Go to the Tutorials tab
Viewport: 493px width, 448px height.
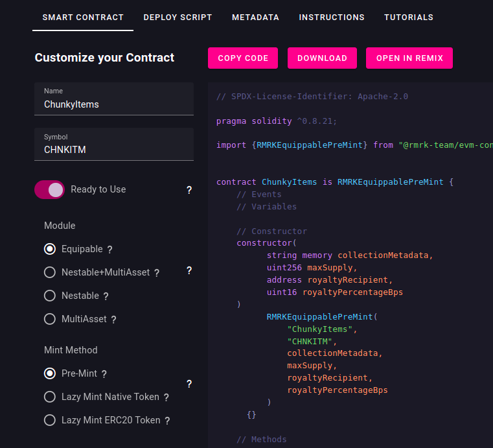click(x=409, y=18)
